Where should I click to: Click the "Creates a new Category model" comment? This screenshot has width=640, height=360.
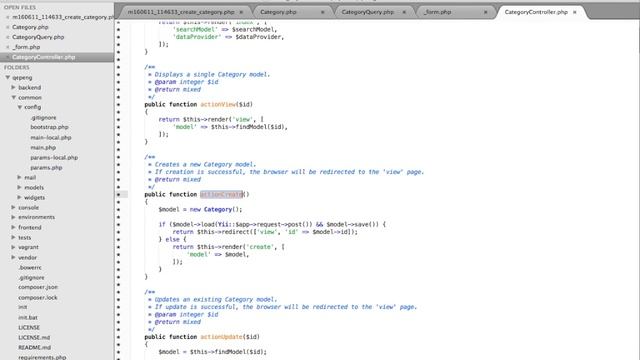(205, 164)
